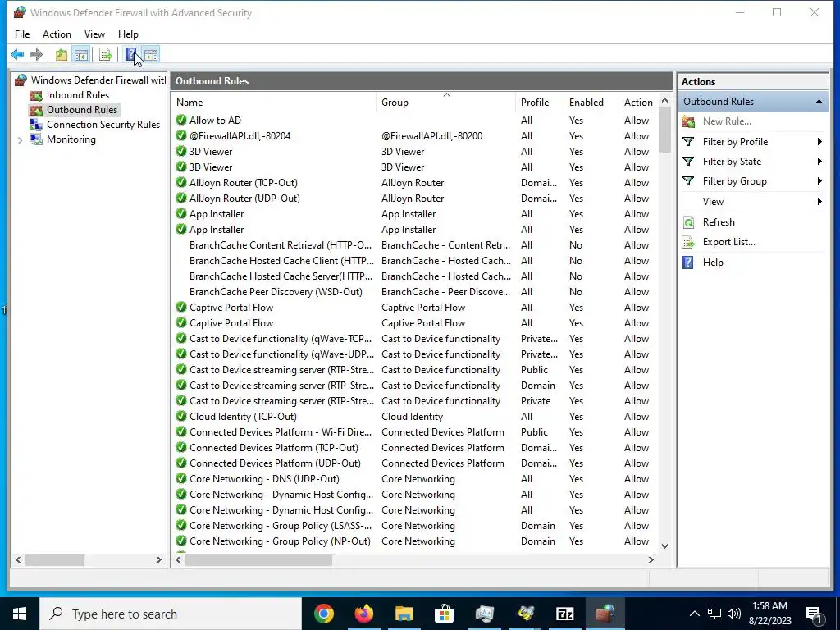The image size is (840, 630).
Task: Select the Monitoring tree item
Action: pos(71,139)
